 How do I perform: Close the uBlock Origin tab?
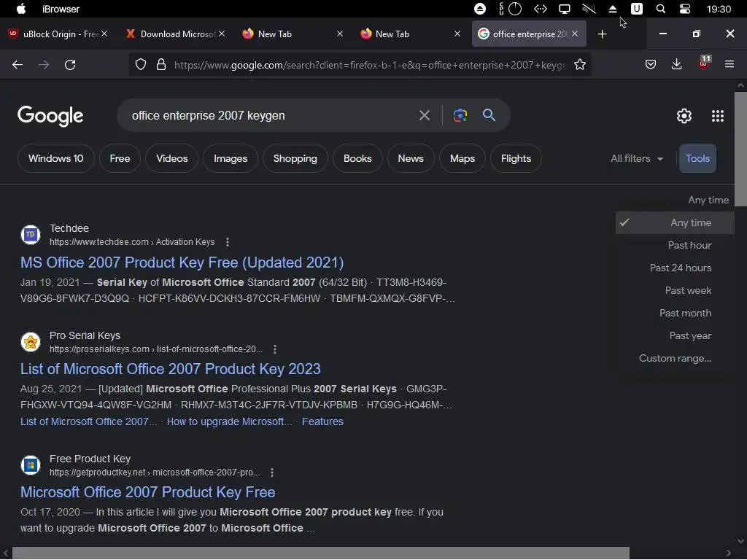[104, 34]
